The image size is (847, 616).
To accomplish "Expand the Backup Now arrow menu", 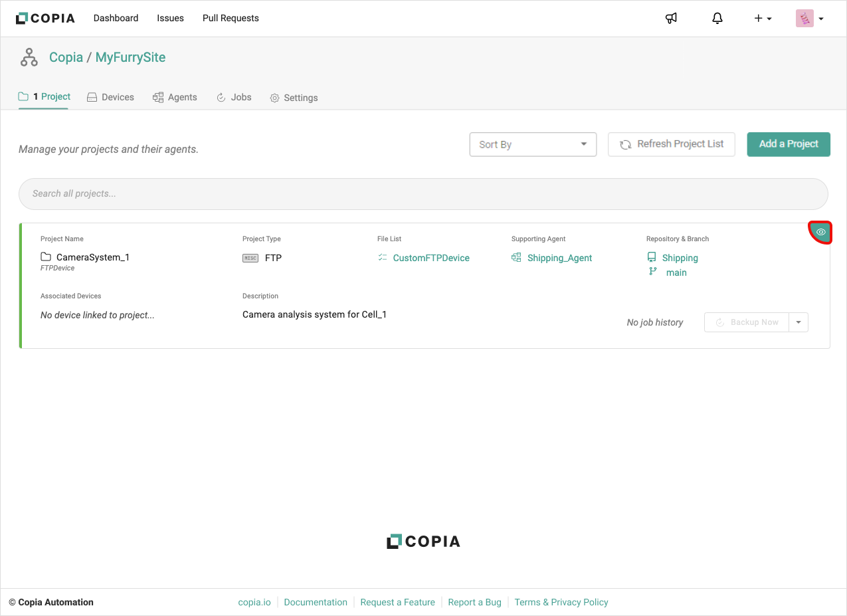I will tap(799, 322).
